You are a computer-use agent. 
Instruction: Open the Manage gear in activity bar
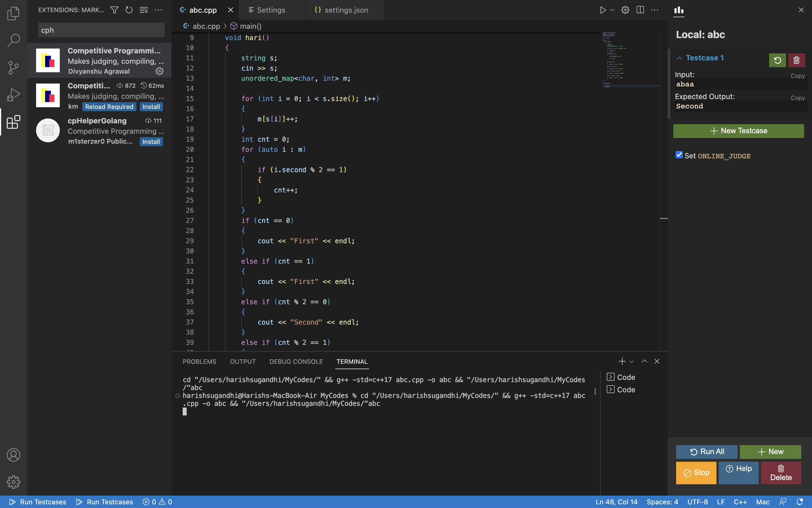[14, 482]
